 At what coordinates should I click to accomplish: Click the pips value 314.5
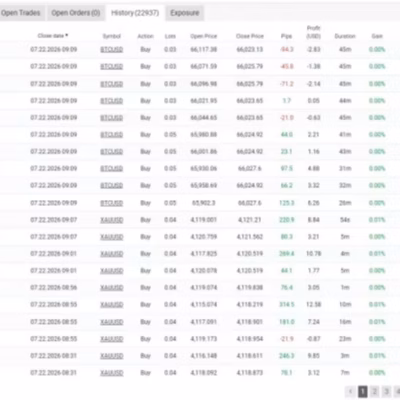point(287,305)
